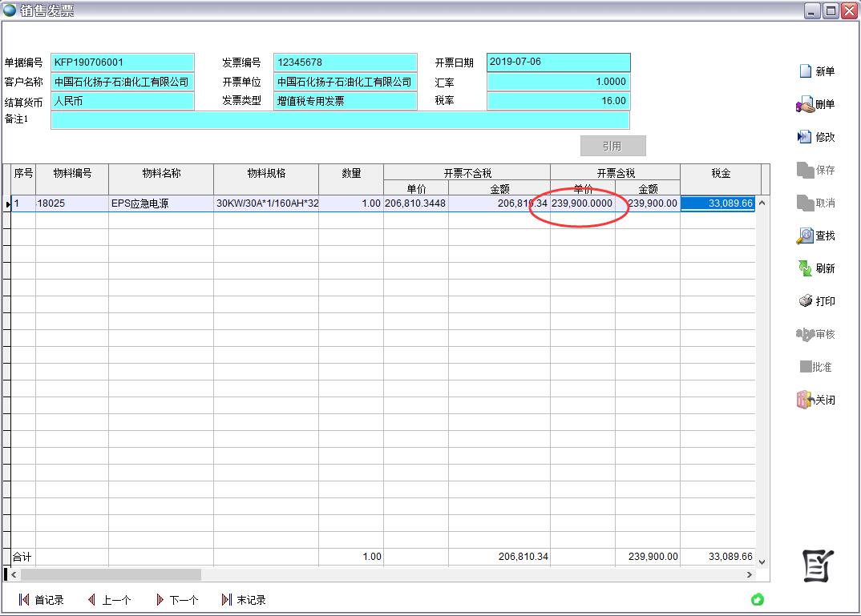Click the 开票日期 date field
The width and height of the screenshot is (861, 616).
click(558, 62)
